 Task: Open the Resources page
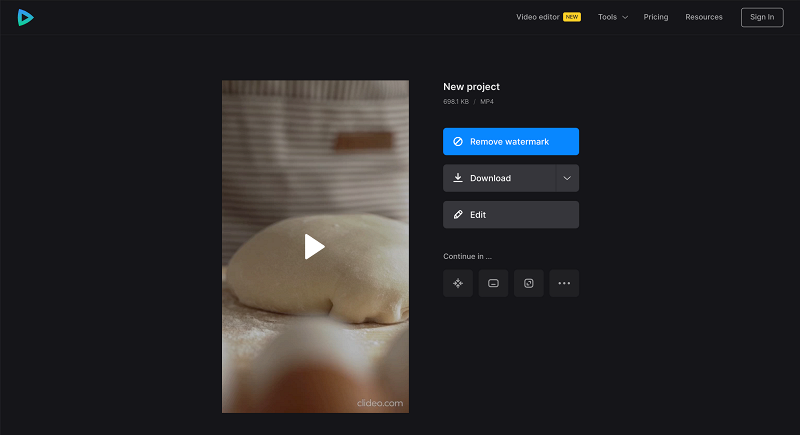point(704,17)
